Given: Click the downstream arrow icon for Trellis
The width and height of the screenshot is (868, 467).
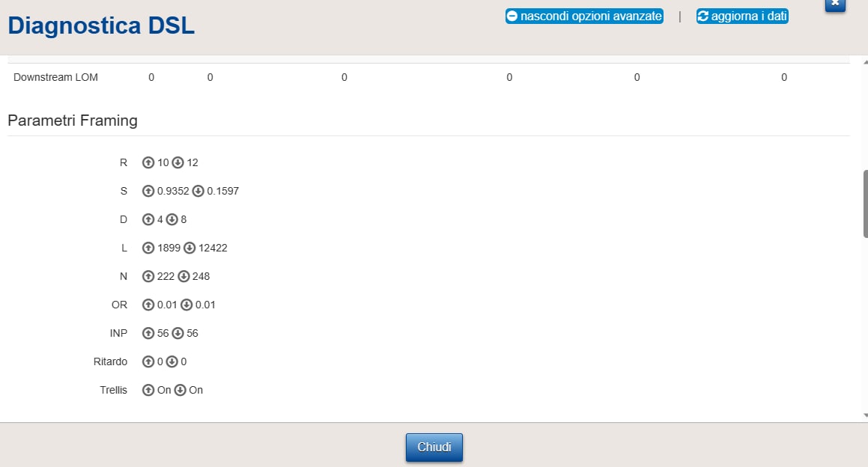Looking at the screenshot, I should pos(180,390).
